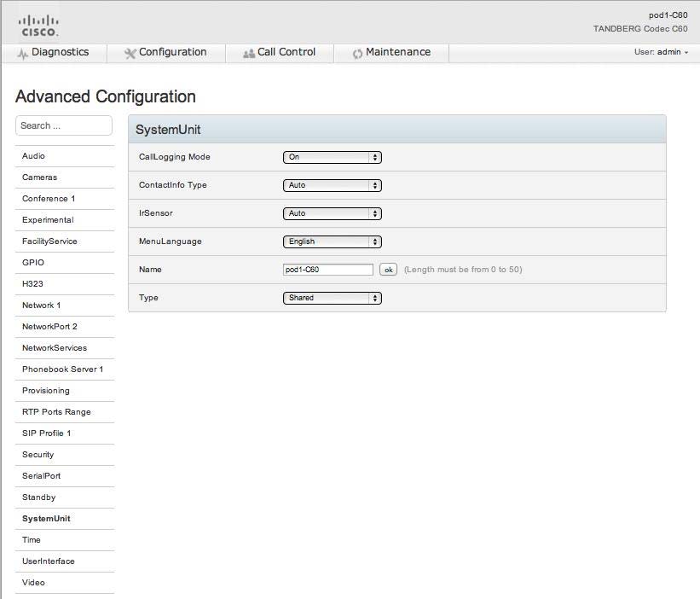Select Network 1 in the sidebar
The width and height of the screenshot is (700, 599).
point(65,305)
